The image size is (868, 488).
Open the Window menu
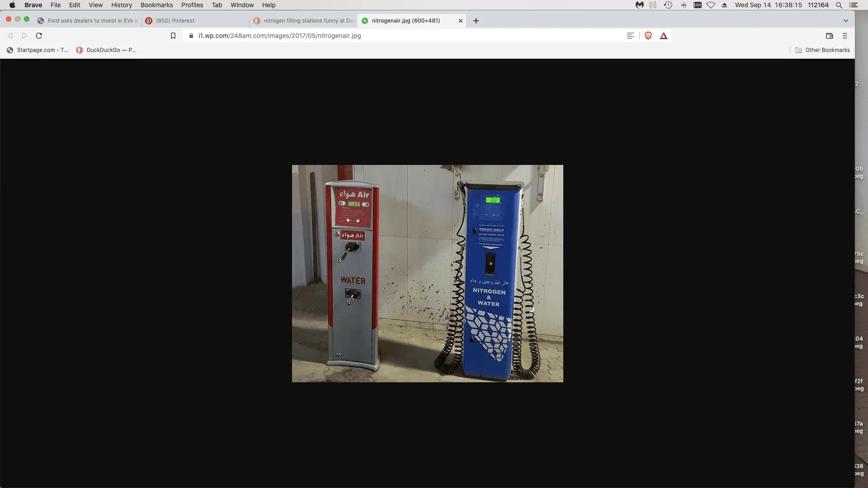242,5
